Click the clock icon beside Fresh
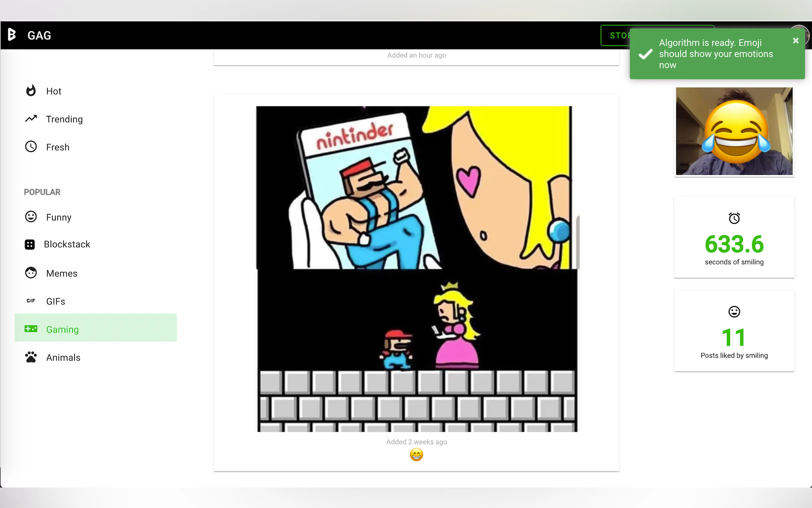The height and width of the screenshot is (508, 812). tap(31, 147)
